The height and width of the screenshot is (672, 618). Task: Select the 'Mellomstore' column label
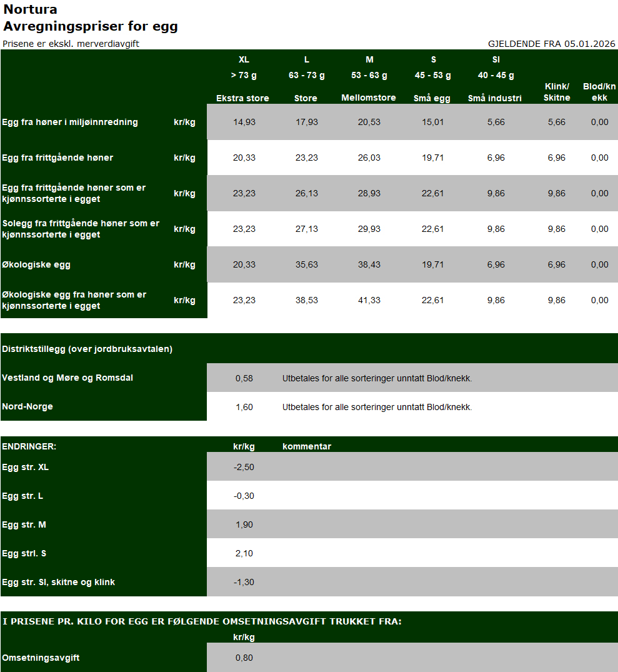[368, 98]
